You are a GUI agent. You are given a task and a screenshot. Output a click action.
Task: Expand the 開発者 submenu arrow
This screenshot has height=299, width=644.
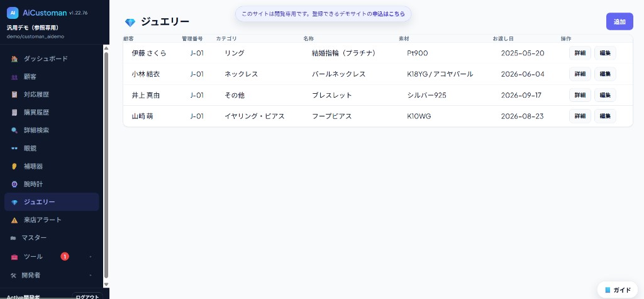(x=91, y=275)
